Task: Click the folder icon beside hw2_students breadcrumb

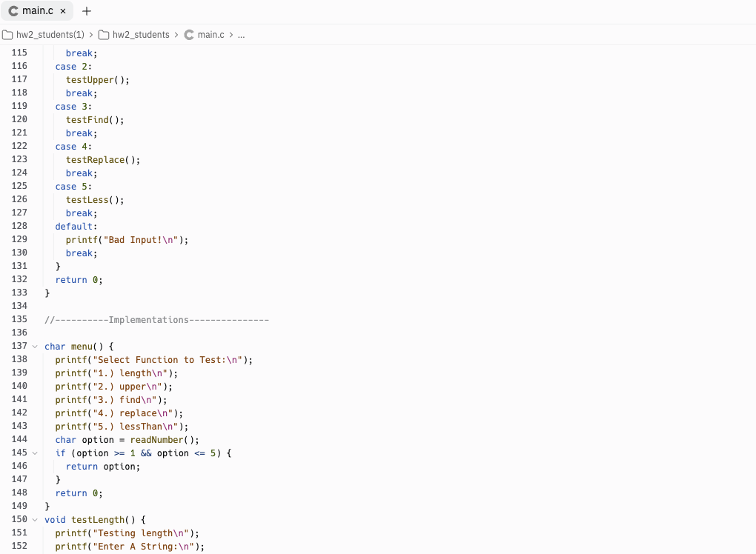Action: tap(106, 34)
